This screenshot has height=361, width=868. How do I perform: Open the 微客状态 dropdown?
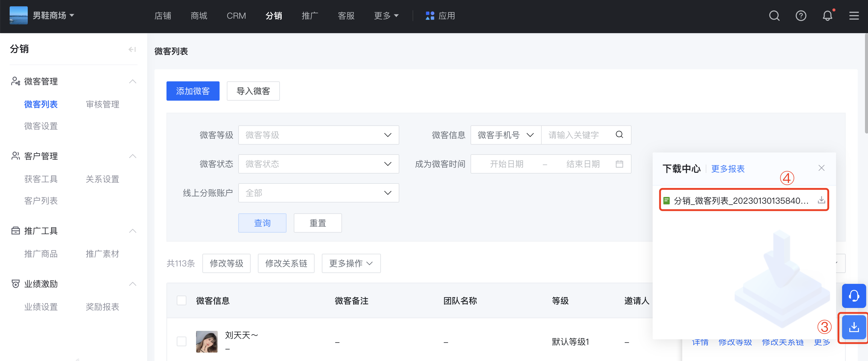(x=318, y=164)
